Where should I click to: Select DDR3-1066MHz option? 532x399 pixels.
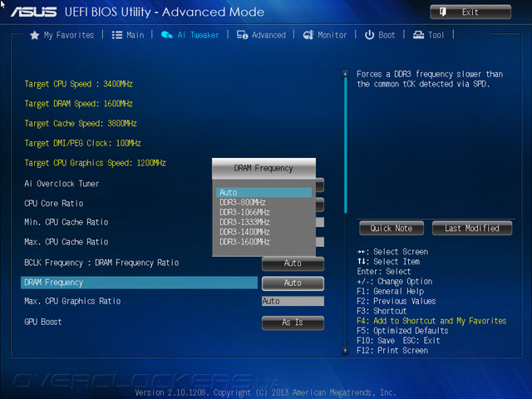pos(264,212)
